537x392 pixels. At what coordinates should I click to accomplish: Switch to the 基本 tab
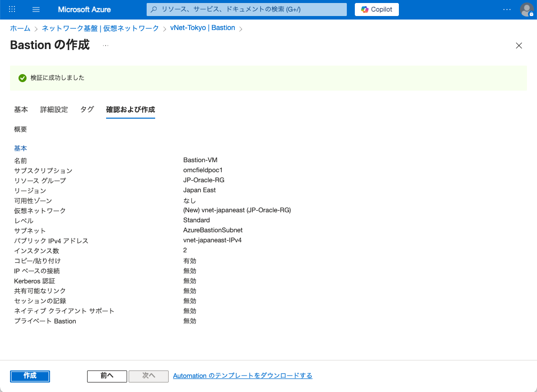pos(21,110)
